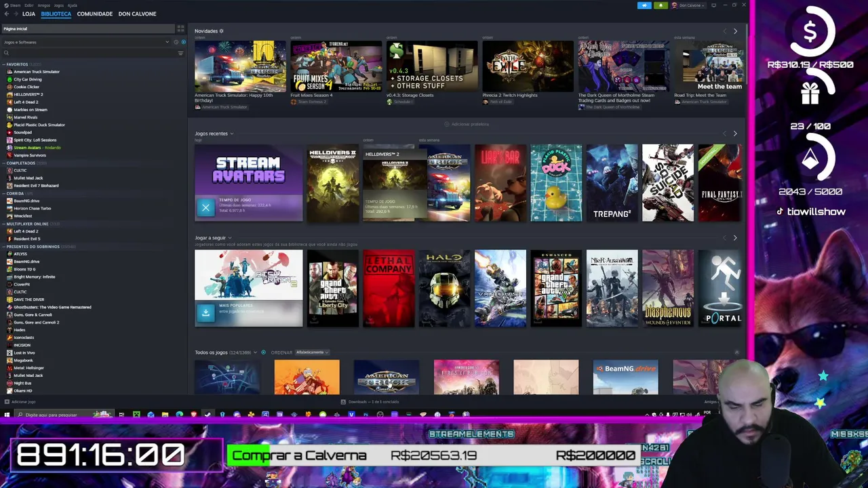Screen dimensions: 868x488
Task: Collapse PRESENTES DO SOBRINHOS category
Action: [4, 247]
